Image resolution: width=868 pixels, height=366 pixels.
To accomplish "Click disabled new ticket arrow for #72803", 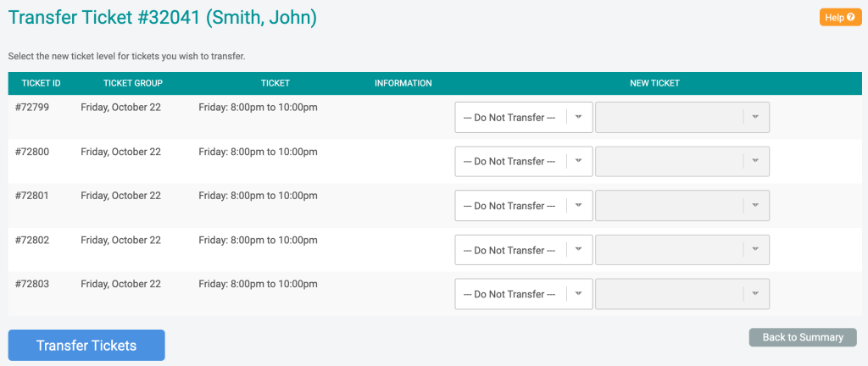I will 755,294.
